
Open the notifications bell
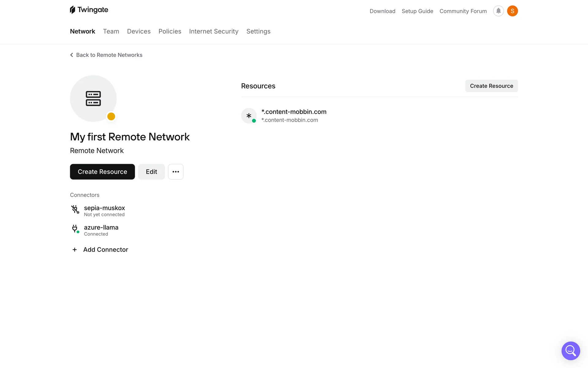tap(498, 11)
